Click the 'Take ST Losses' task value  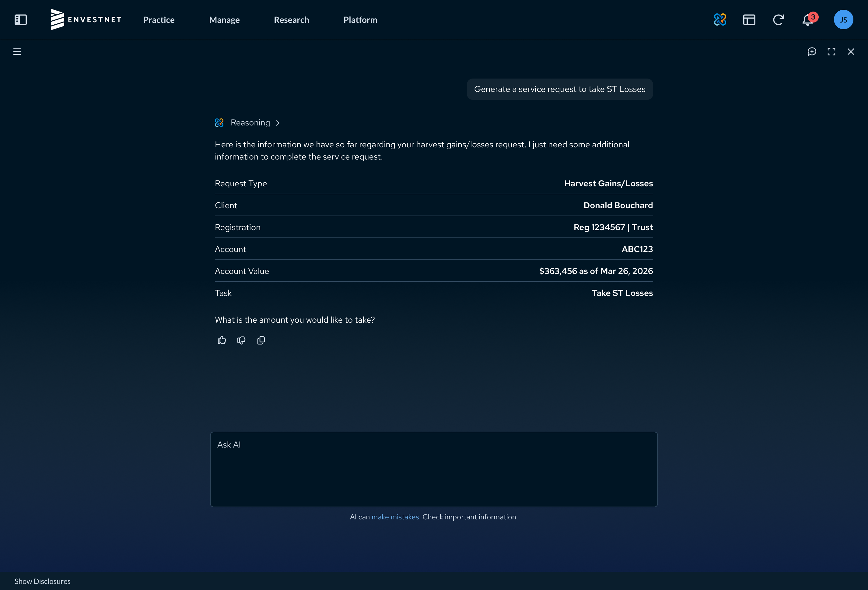click(622, 293)
